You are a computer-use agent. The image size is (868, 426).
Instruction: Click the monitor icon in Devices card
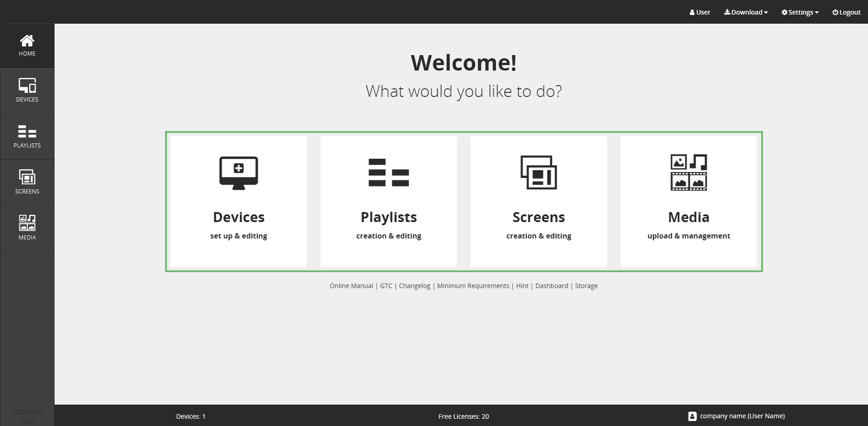point(239,173)
